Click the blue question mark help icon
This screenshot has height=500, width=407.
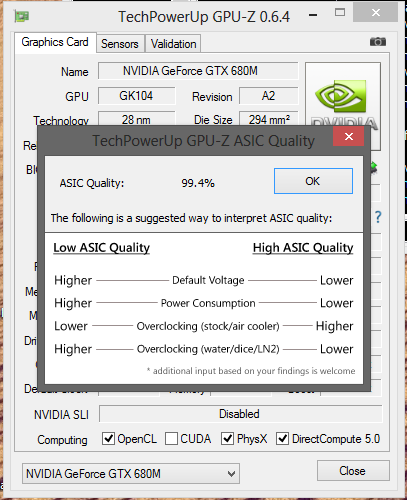[378, 217]
